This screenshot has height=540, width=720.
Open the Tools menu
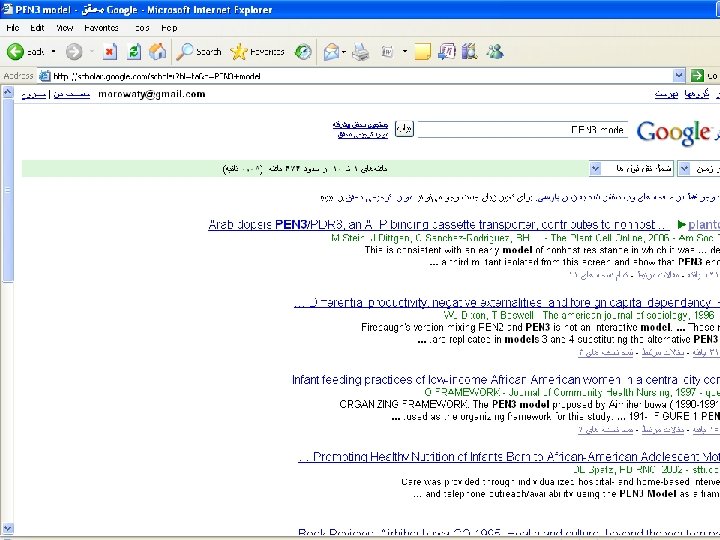[x=142, y=28]
